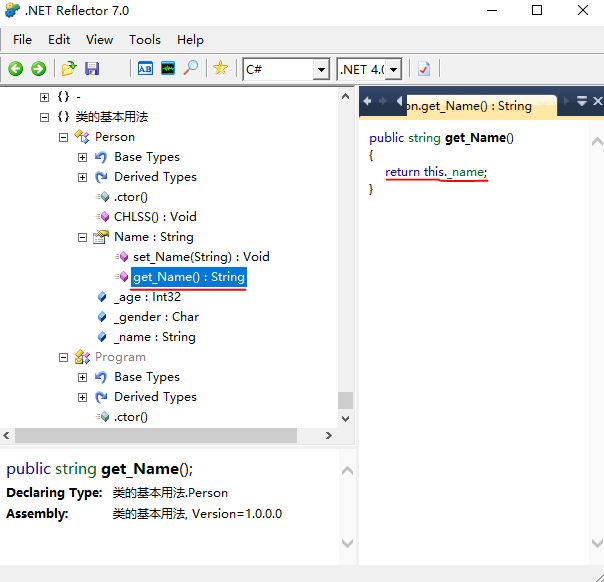Image resolution: width=604 pixels, height=582 pixels.
Task: Click the red checkmark document toolbar icon
Action: (424, 69)
